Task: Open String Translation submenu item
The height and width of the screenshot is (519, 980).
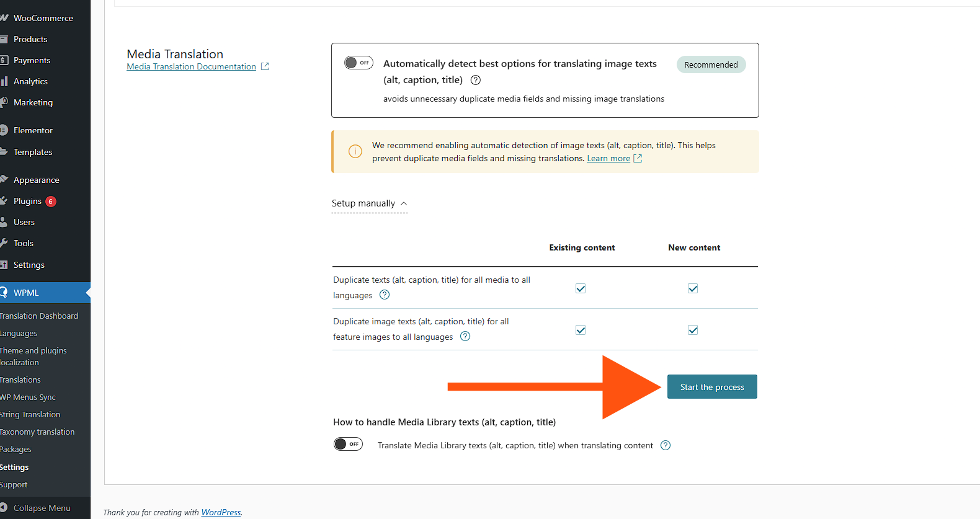Action: point(30,414)
